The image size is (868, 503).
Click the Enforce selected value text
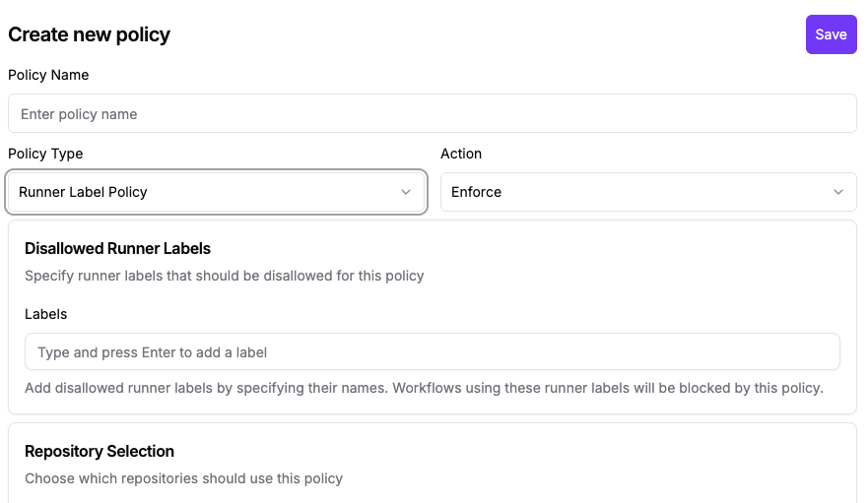(476, 192)
